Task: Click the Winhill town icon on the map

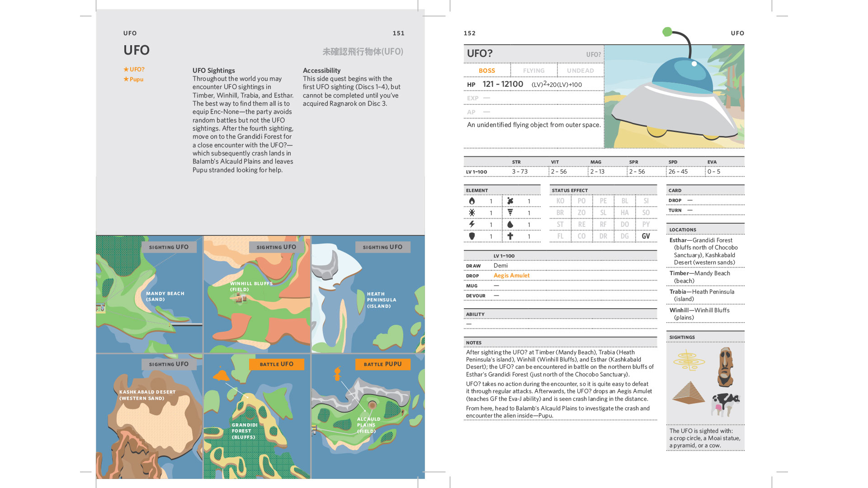Action: click(240, 297)
